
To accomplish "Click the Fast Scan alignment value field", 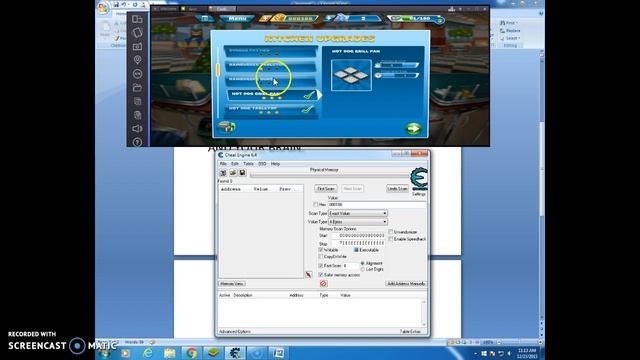I will point(350,266).
